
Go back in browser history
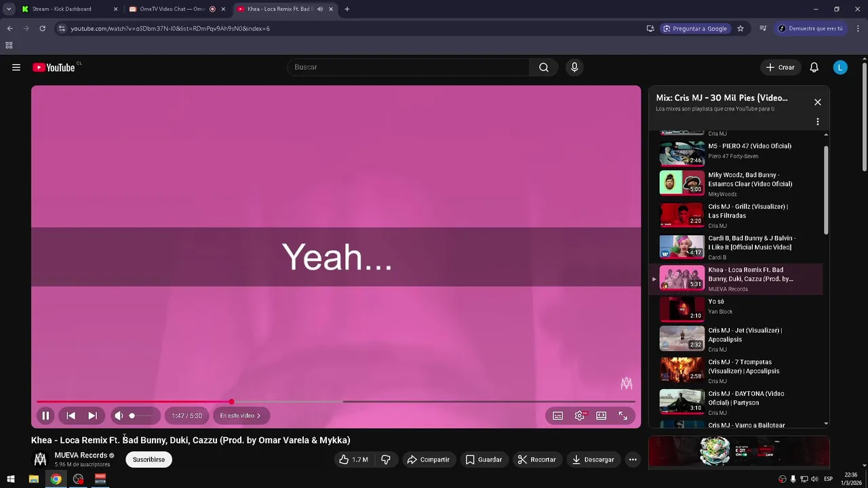coord(9,28)
